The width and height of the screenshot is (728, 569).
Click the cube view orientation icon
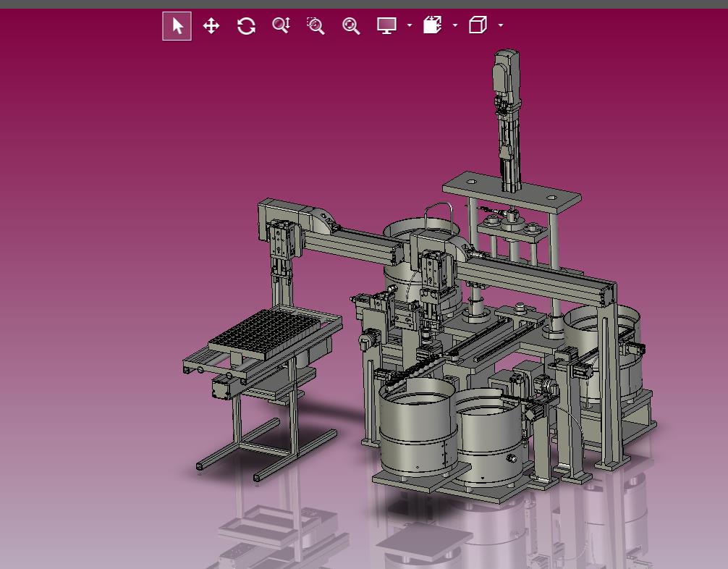coord(478,26)
